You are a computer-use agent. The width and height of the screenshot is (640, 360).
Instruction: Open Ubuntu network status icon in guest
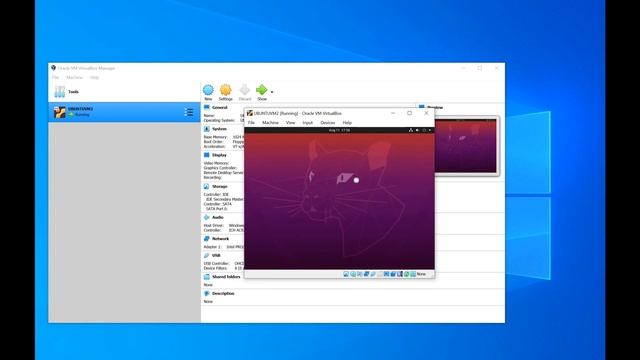pos(411,130)
